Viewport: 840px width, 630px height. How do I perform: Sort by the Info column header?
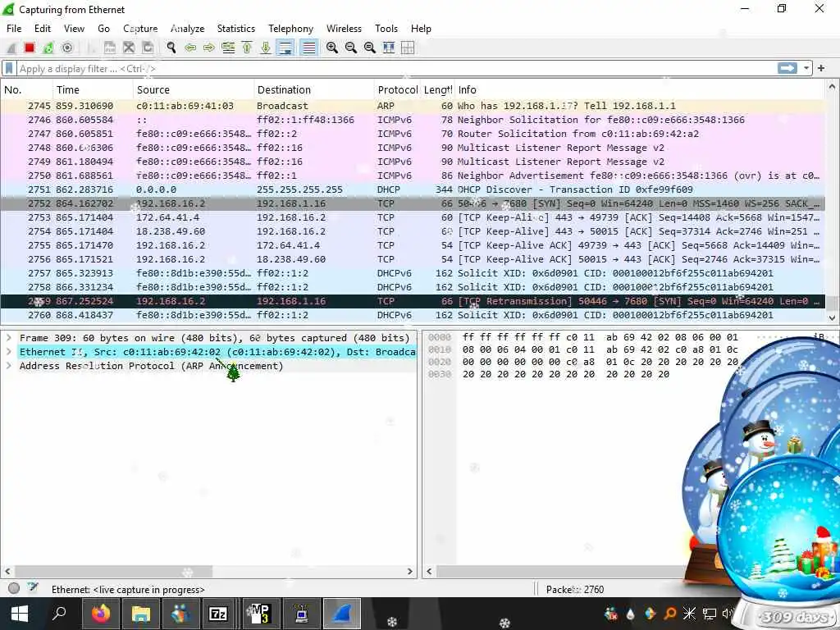pyautogui.click(x=640, y=89)
